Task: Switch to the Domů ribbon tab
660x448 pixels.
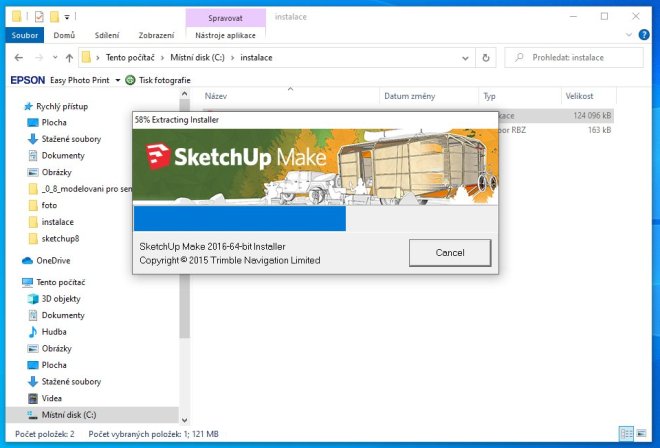Action: pyautogui.click(x=64, y=35)
